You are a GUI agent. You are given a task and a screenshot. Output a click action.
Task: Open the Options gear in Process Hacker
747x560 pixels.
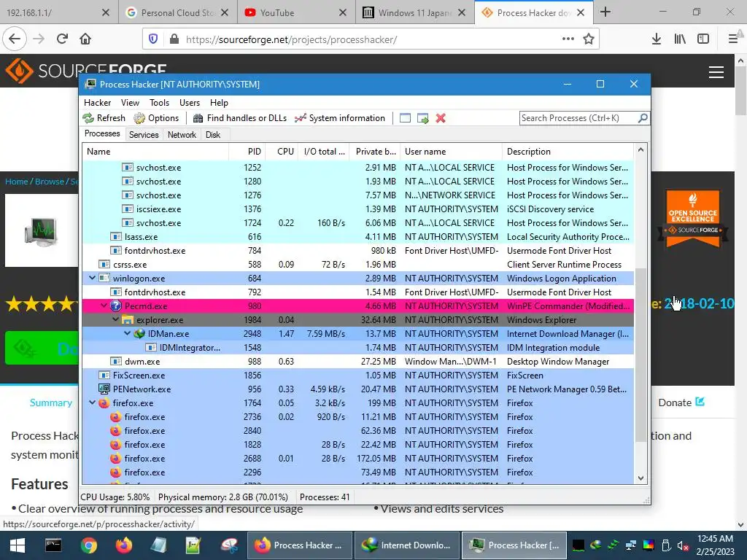coord(139,118)
